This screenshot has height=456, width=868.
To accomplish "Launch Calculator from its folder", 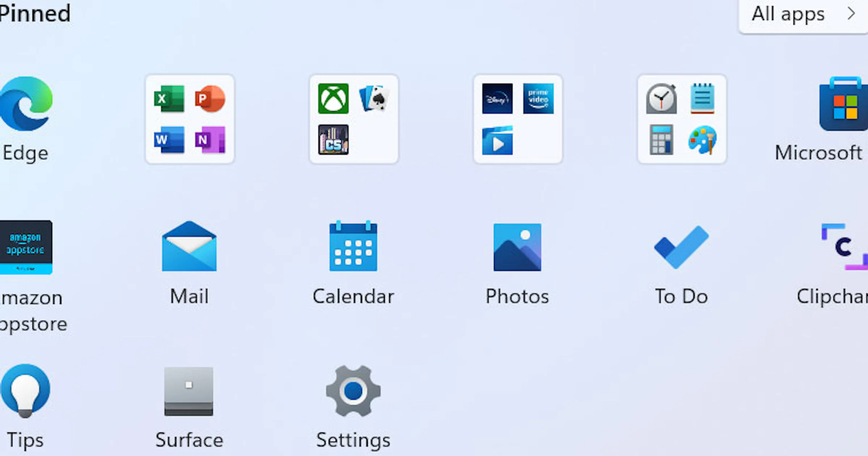I will [x=661, y=140].
